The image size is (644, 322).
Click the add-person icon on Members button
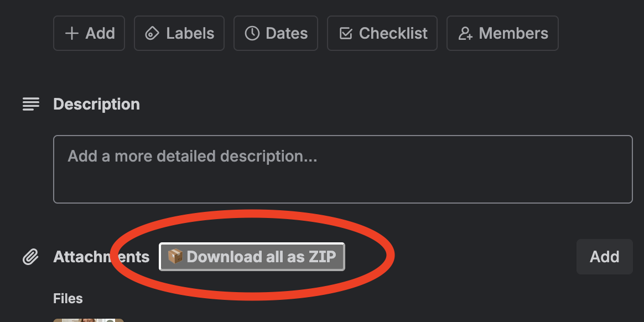click(x=466, y=33)
